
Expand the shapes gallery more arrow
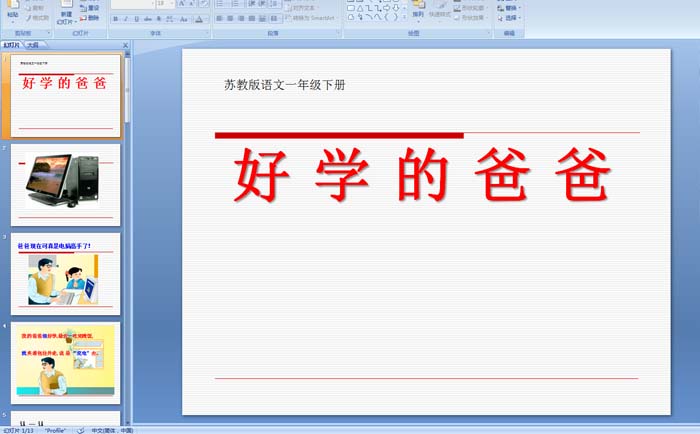pos(404,17)
